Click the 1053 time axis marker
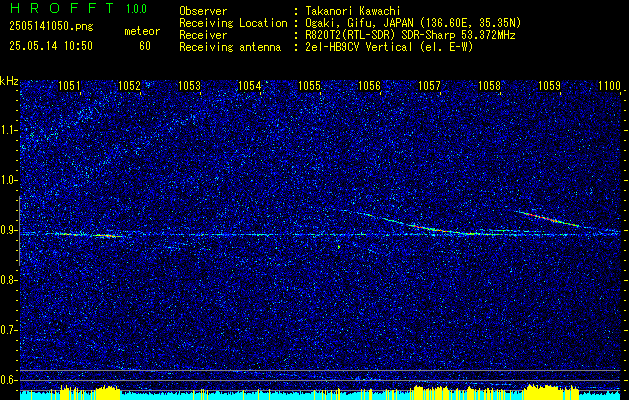Screen dimensions: 629x400 pyautogui.click(x=189, y=86)
